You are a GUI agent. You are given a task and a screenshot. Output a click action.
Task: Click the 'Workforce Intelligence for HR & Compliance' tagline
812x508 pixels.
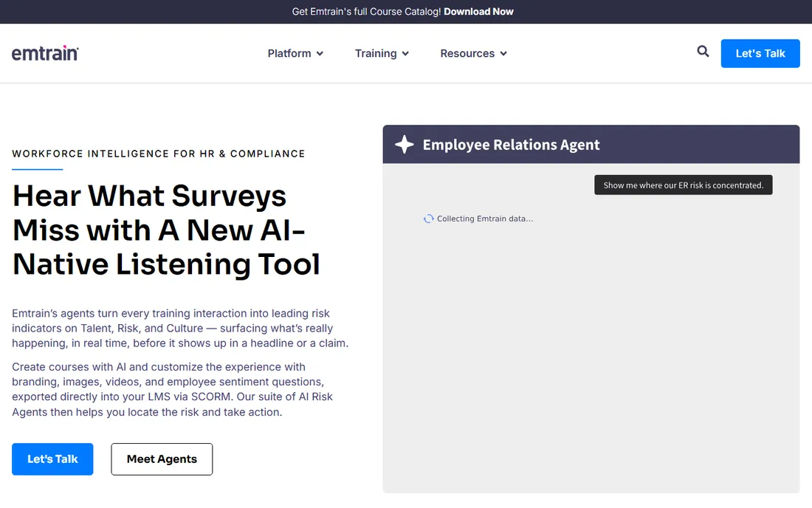point(159,154)
